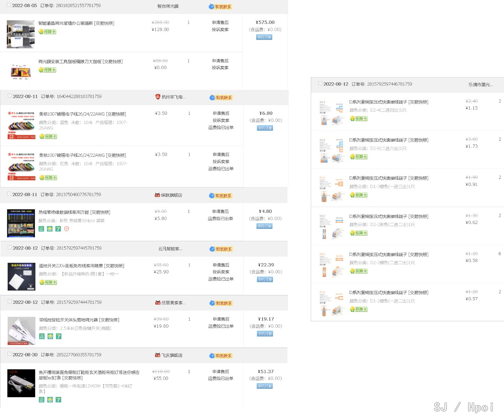Click 手机订单 badge under ¥22.39 total
Image resolution: width=504 pixels, height=420 pixels.
click(x=265, y=279)
